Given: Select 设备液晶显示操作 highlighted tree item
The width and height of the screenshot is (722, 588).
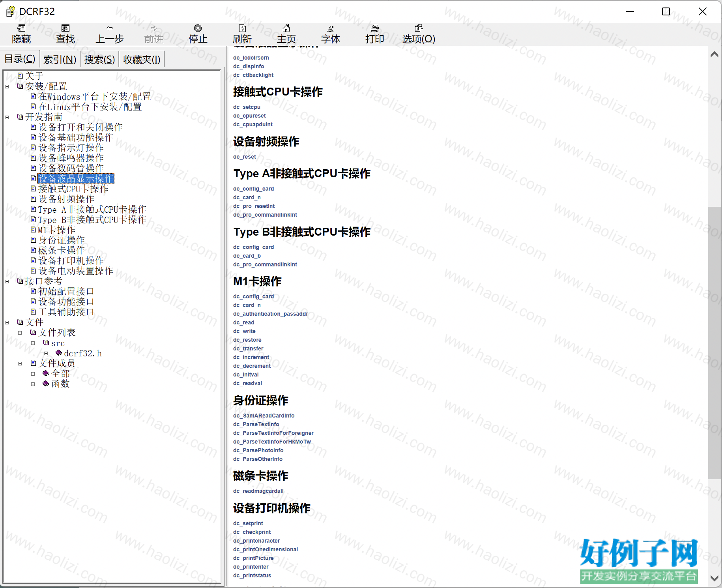Looking at the screenshot, I should (x=76, y=178).
